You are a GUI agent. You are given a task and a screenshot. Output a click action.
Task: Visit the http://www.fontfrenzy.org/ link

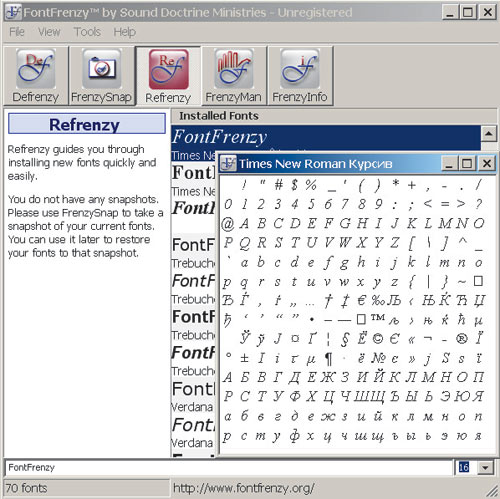tap(244, 488)
